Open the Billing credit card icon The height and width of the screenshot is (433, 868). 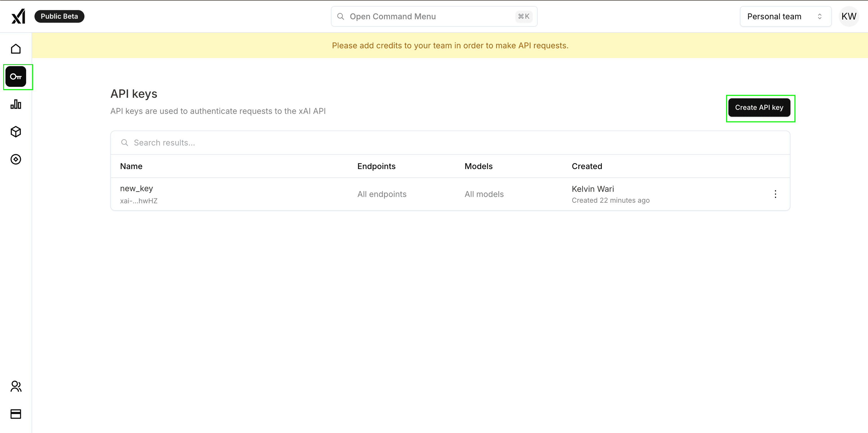point(16,414)
